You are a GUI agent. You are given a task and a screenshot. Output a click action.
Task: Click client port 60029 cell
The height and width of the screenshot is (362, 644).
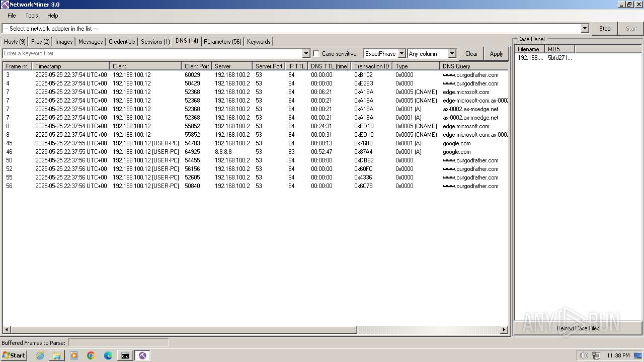pos(192,75)
